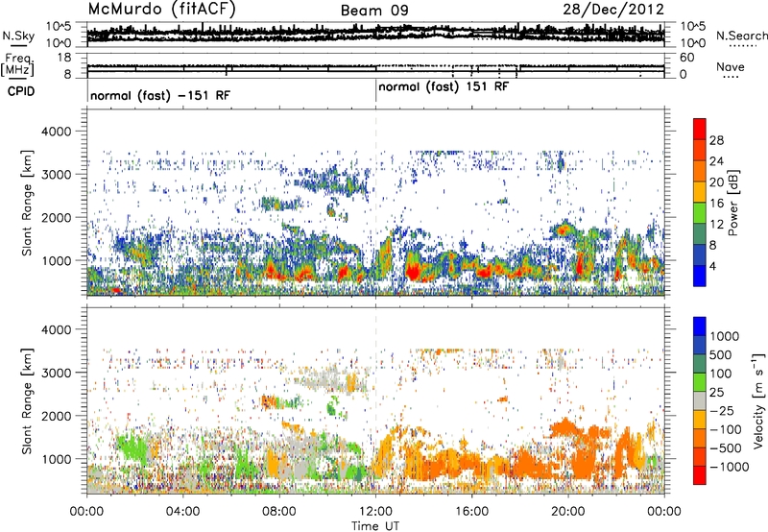This screenshot has height=532, width=768.
Task: Click the 'N.Sky' axis label
Action: point(18,36)
